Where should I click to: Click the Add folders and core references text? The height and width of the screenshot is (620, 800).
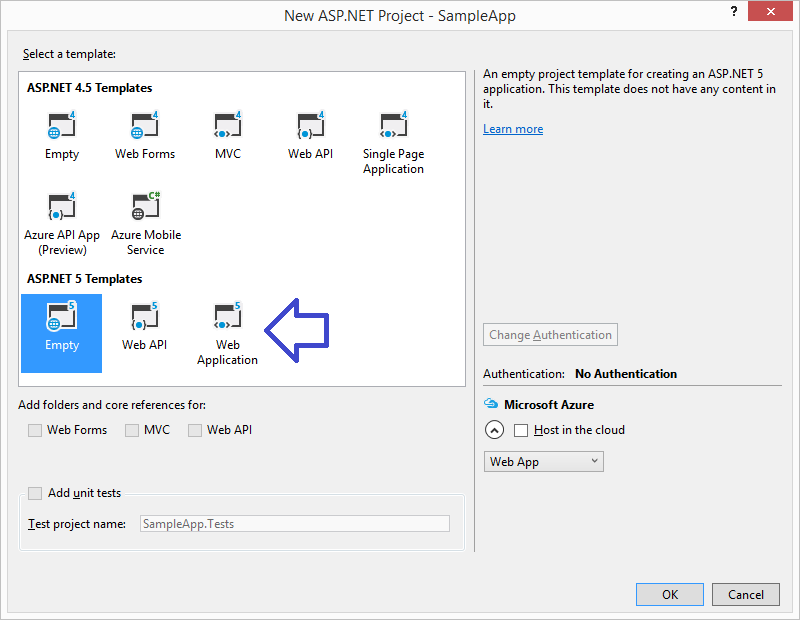point(112,405)
